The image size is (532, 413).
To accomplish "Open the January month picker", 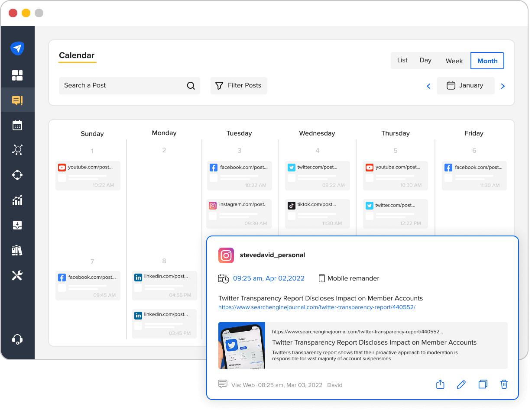I will 465,85.
